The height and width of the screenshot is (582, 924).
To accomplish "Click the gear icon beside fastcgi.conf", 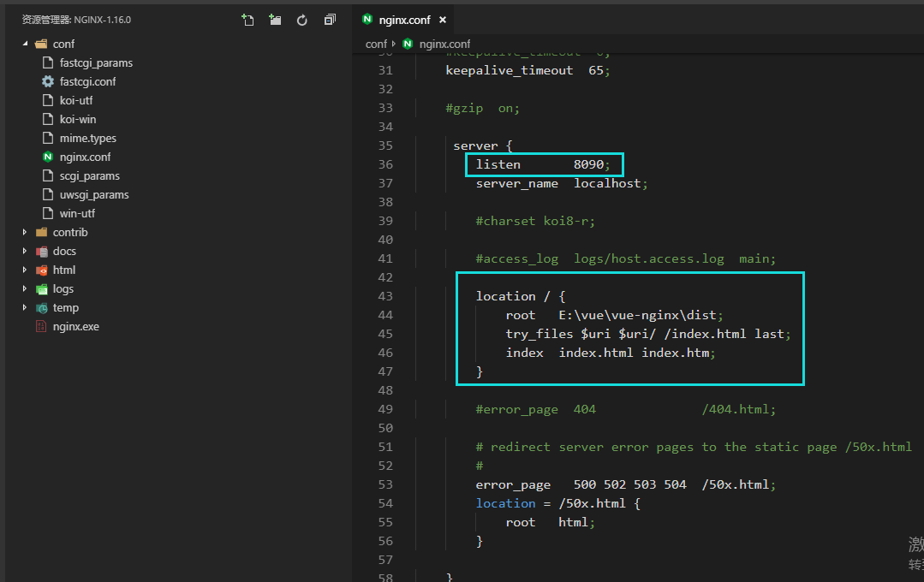I will click(48, 81).
